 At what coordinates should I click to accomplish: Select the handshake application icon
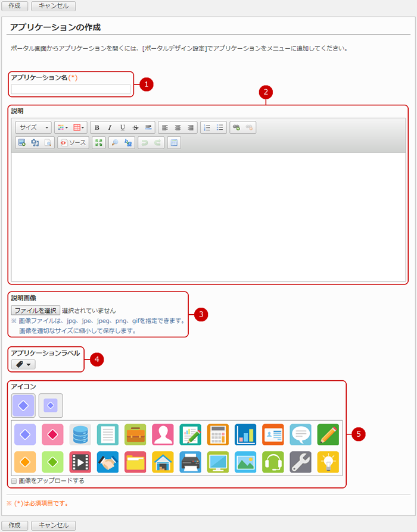click(107, 462)
